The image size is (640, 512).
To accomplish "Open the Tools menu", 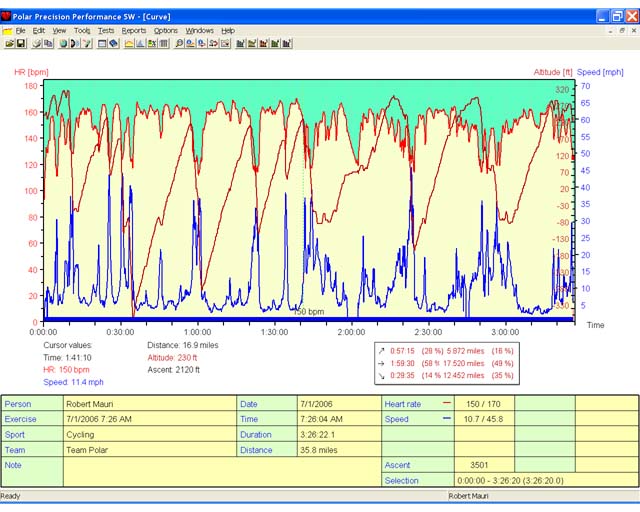I will pyautogui.click(x=82, y=31).
